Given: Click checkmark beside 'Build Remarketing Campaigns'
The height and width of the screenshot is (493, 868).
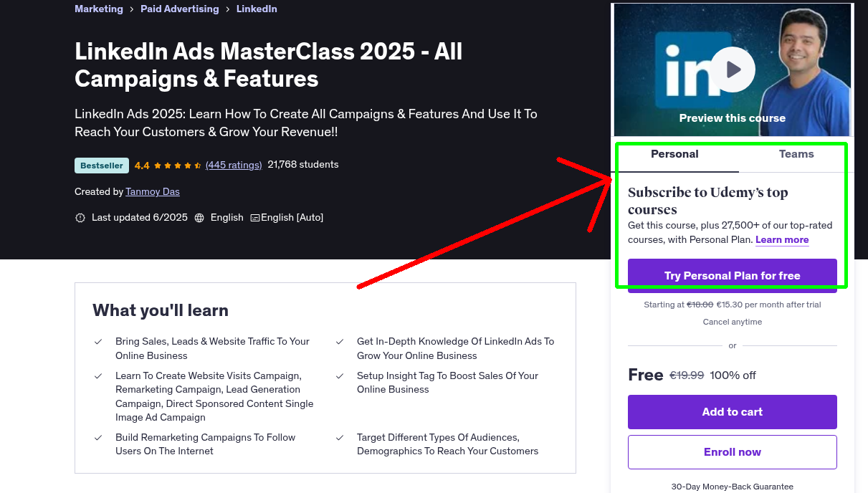Looking at the screenshot, I should click(x=98, y=438).
